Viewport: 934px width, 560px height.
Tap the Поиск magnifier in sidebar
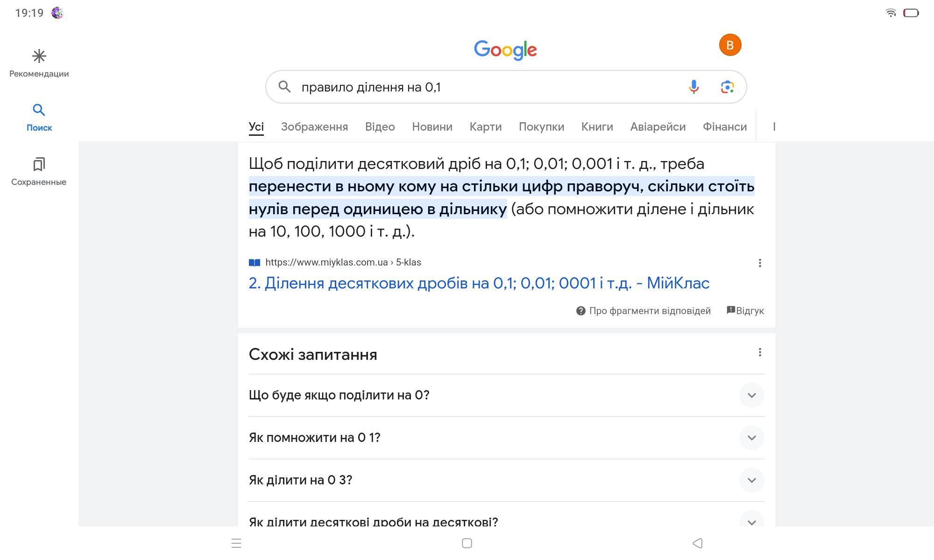39,111
